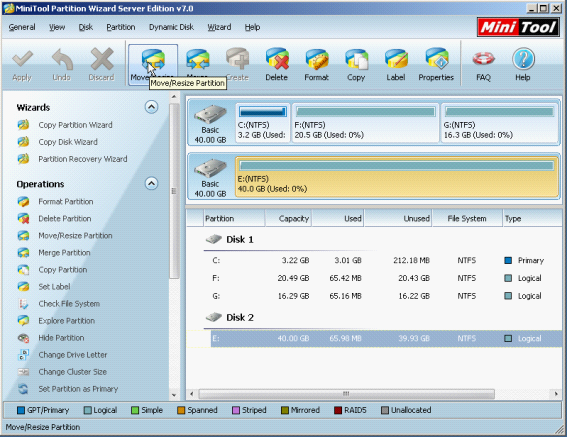Open the Disk menu
This screenshot has height=437, width=567.
point(86,27)
